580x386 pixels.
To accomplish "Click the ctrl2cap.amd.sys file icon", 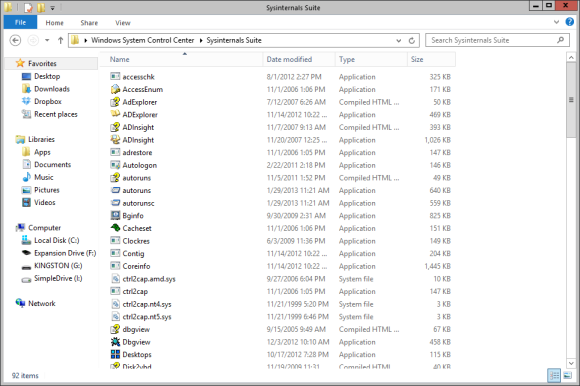I will click(x=115, y=278).
